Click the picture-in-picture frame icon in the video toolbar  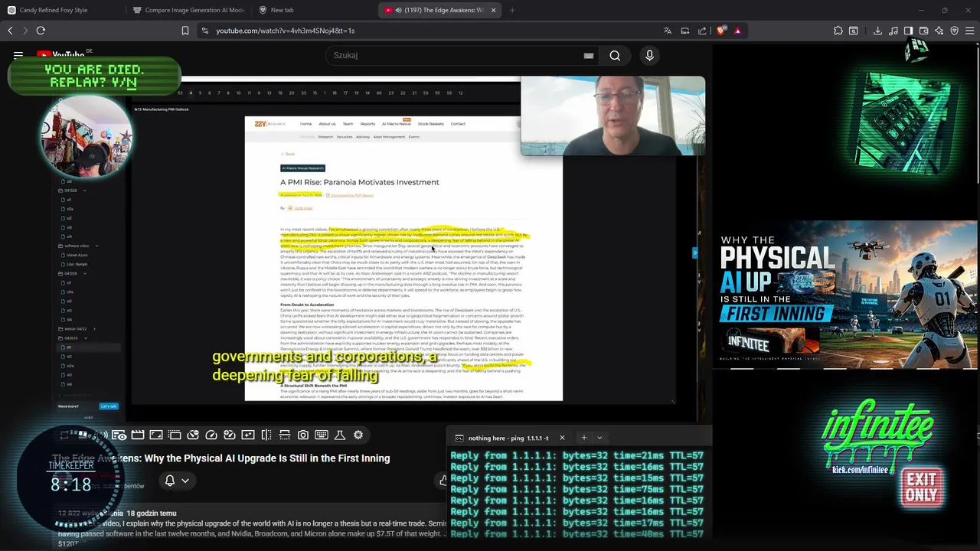pos(156,435)
